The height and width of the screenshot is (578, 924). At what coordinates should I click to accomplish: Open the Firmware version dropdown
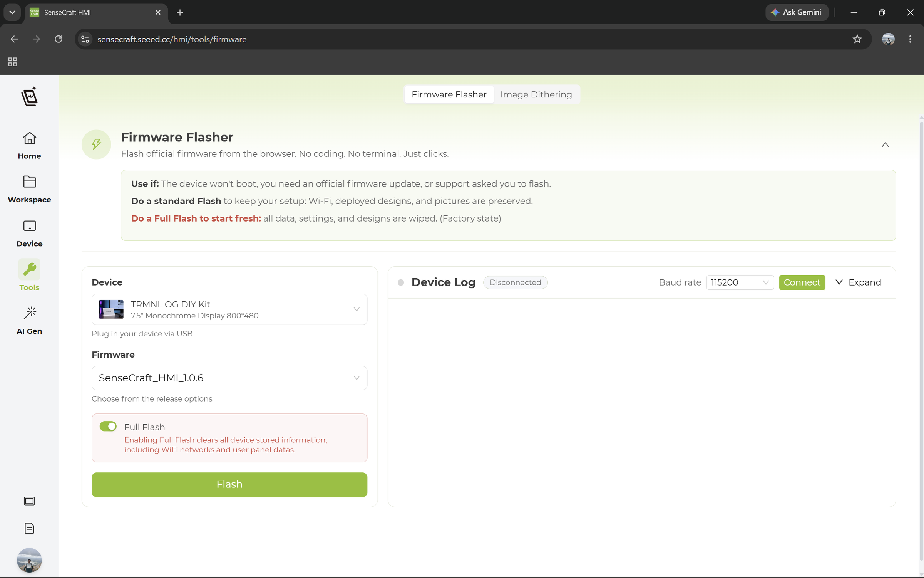(229, 378)
